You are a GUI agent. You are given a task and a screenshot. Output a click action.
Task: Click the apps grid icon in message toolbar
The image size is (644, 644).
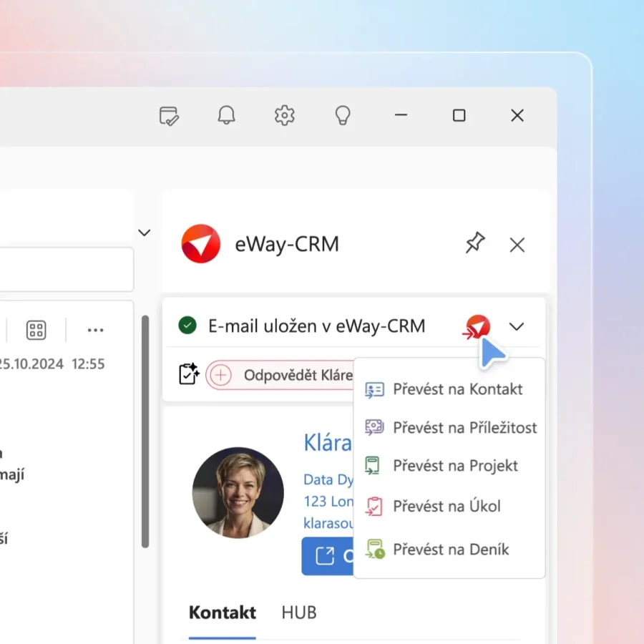coord(36,330)
